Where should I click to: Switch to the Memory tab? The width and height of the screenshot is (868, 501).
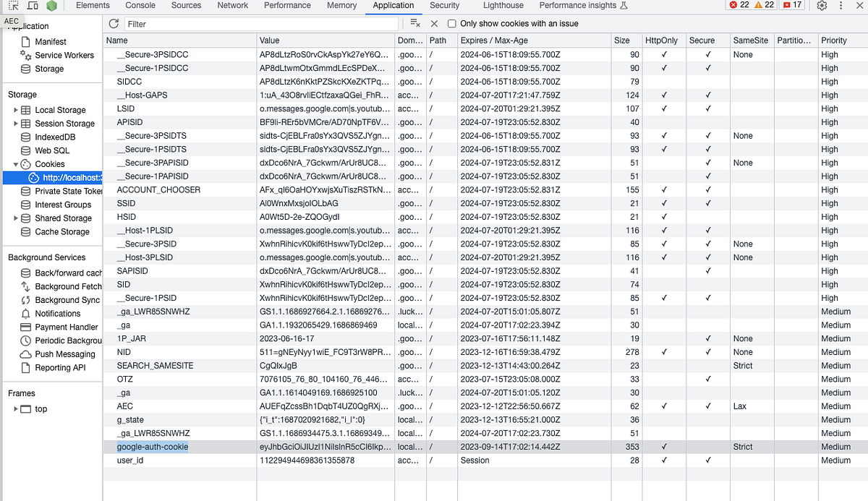pyautogui.click(x=341, y=5)
